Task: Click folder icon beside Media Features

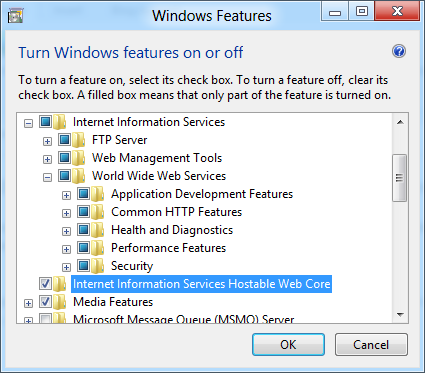Action: click(x=59, y=302)
